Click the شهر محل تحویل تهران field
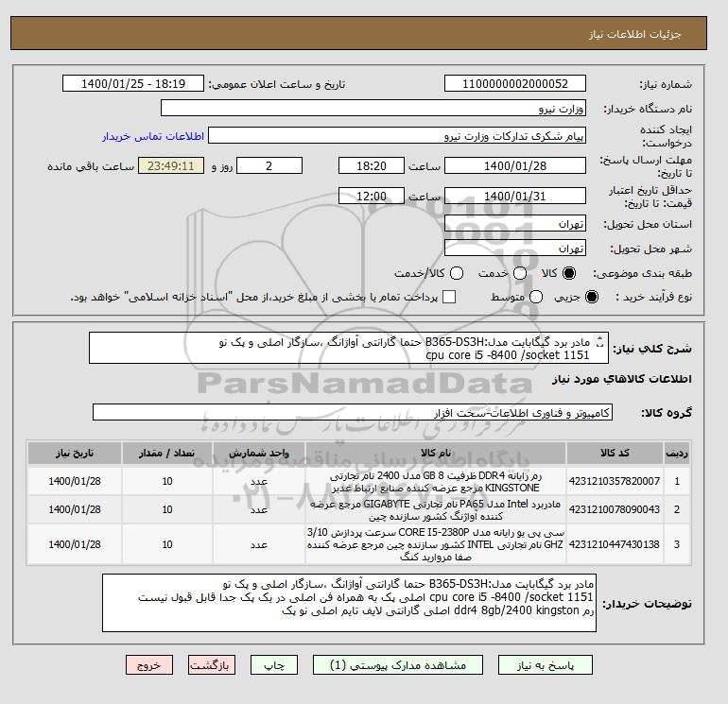 [x=515, y=248]
